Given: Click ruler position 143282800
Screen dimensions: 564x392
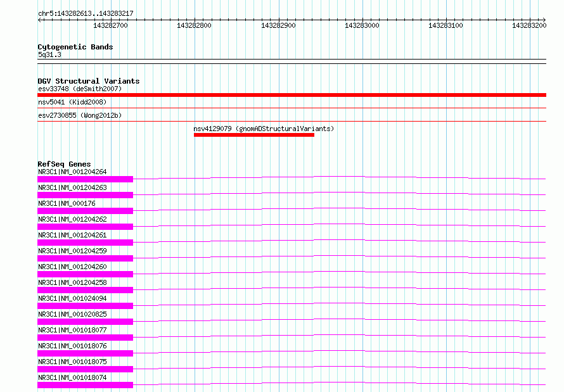Looking at the screenshot, I should (x=195, y=25).
